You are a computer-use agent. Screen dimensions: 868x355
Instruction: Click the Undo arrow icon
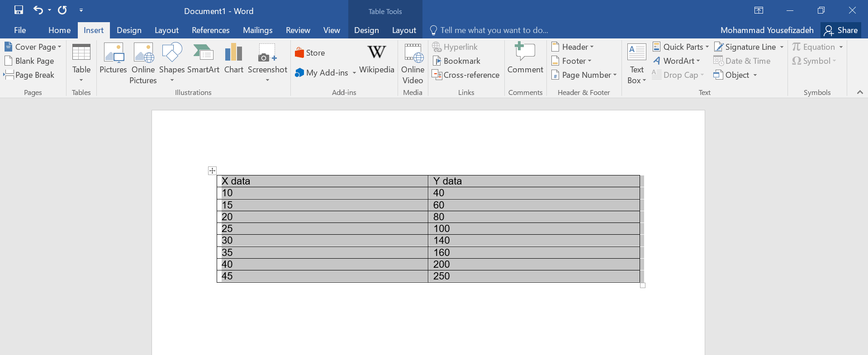point(38,10)
